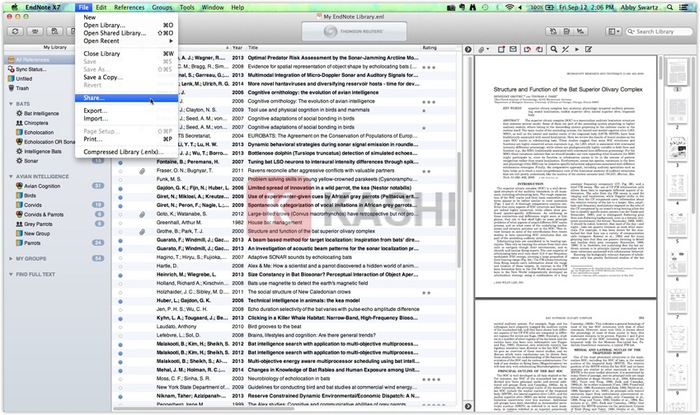
Task: Select the Chiroptera group
Action: point(36,123)
